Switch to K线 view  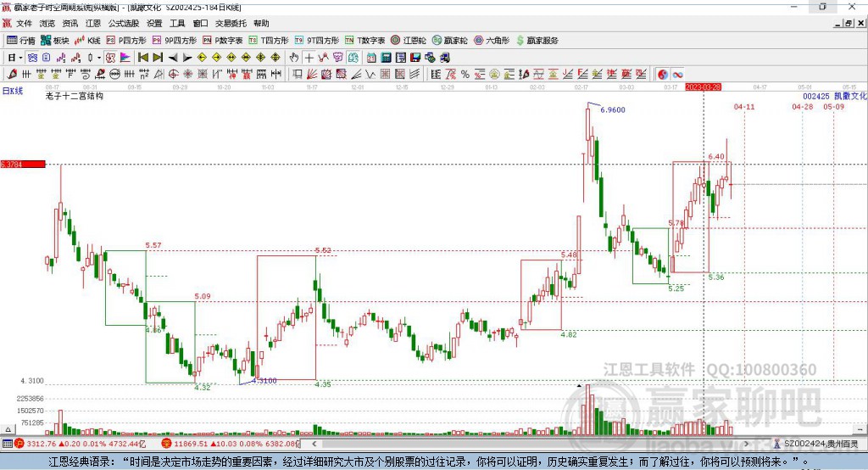pos(87,41)
